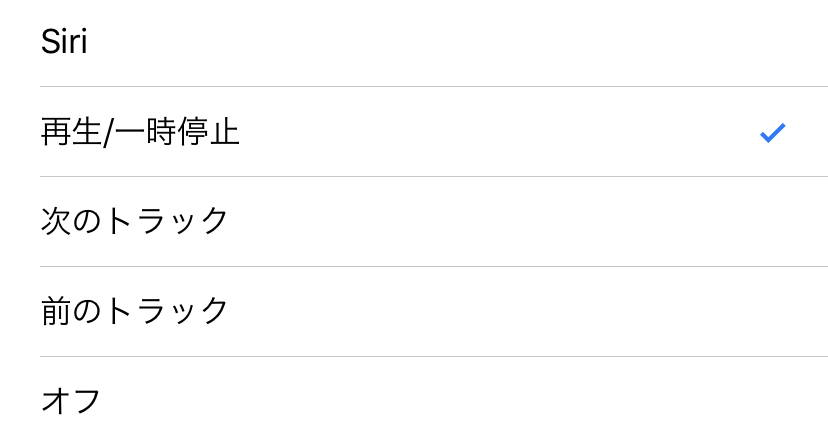Click middle of the 次のトラック row
Image resolution: width=828 pixels, height=442 pixels.
[x=414, y=222]
